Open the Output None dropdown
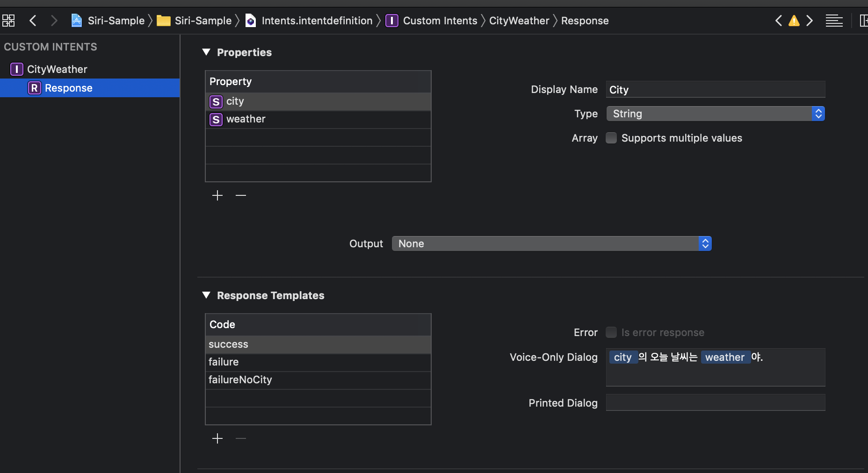Viewport: 868px width, 473px height. (x=551, y=244)
